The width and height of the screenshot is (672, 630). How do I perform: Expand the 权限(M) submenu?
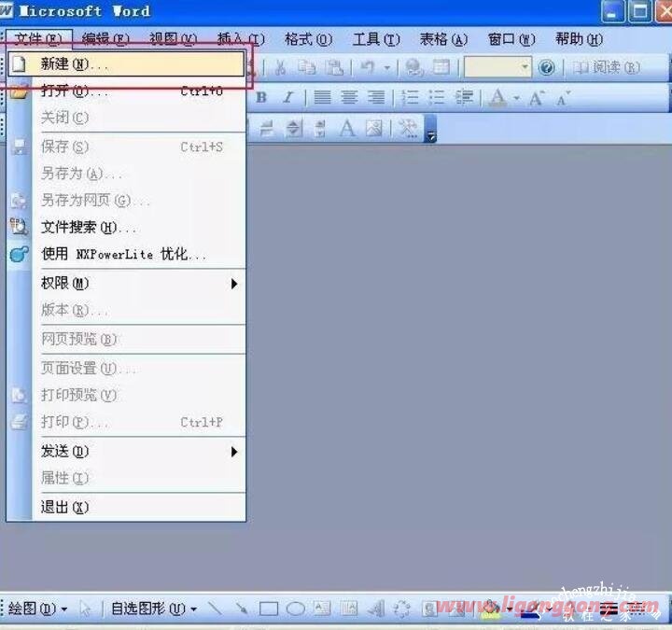click(x=126, y=284)
